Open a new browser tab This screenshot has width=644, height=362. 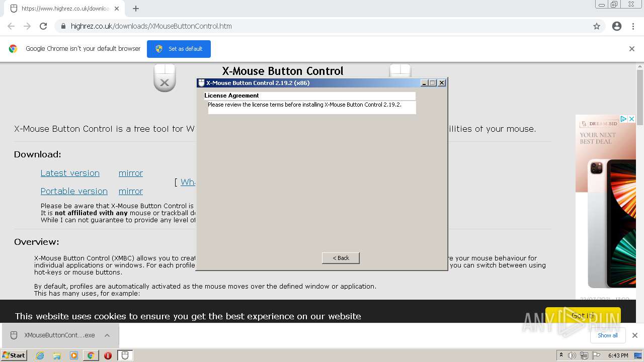(x=136, y=9)
